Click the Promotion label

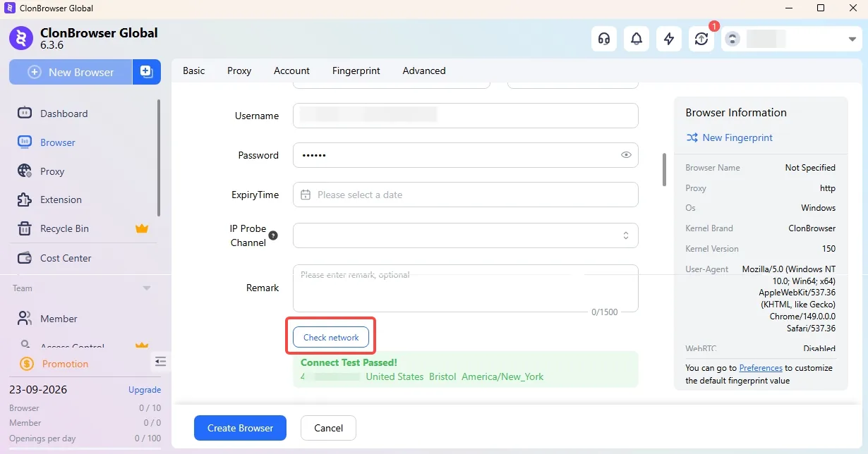pos(65,364)
